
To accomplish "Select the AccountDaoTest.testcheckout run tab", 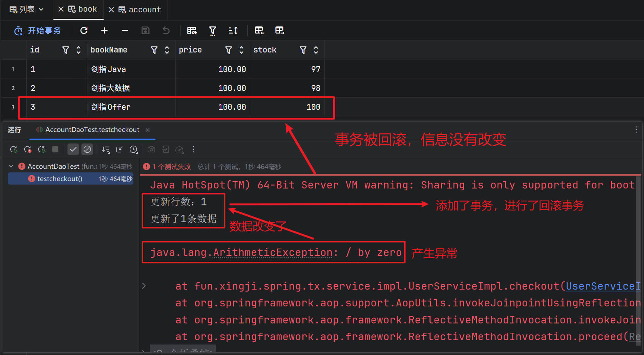I will (x=92, y=130).
